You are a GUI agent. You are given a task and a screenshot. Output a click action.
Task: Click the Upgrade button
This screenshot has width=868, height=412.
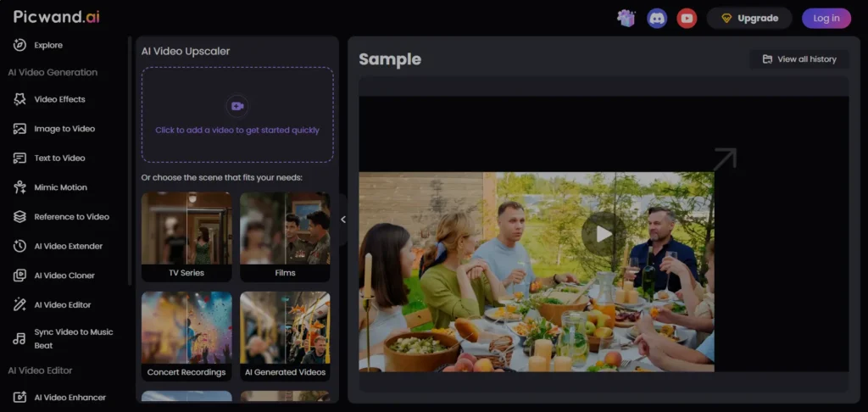(x=749, y=19)
